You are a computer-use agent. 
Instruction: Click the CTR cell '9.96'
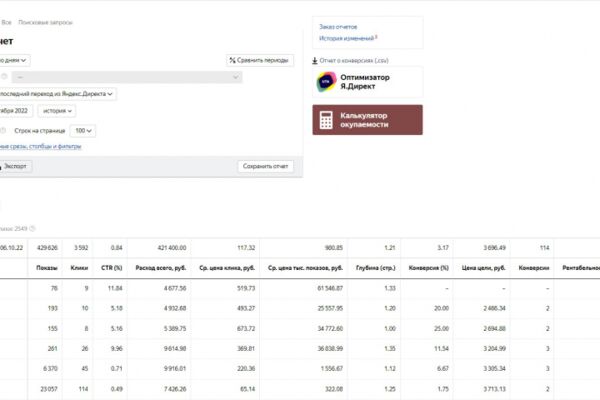pos(116,348)
